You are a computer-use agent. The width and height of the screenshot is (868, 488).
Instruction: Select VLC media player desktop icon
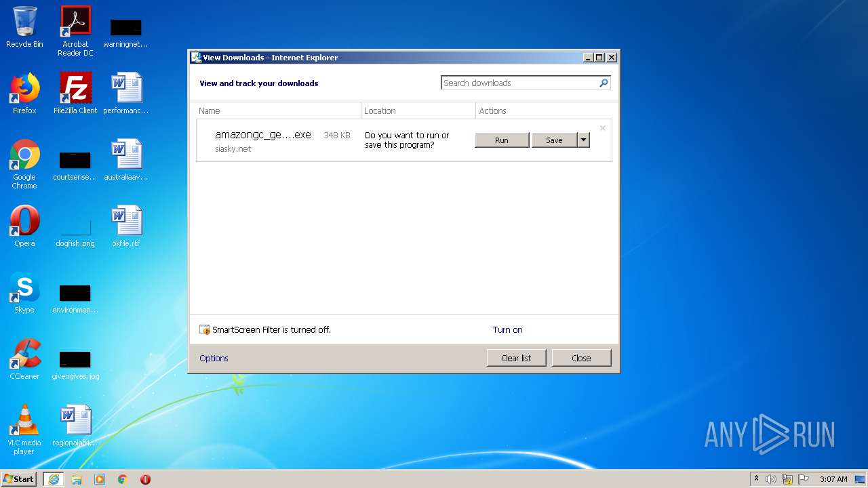24,430
